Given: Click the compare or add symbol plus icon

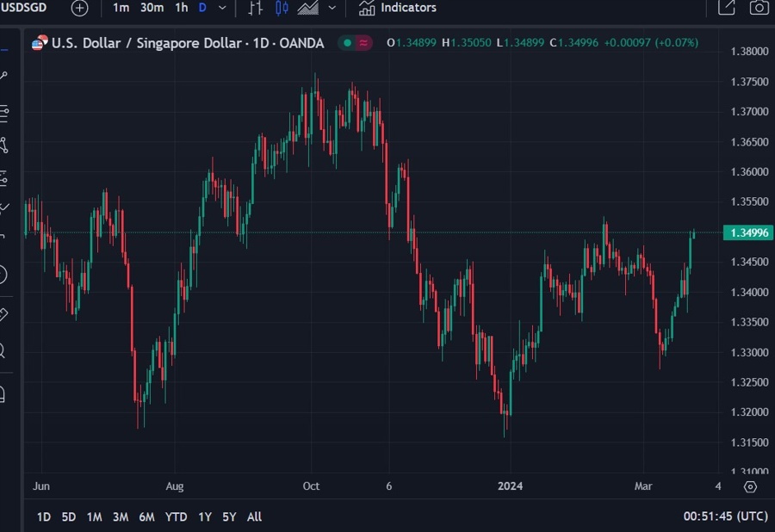Looking at the screenshot, I should click(x=79, y=8).
